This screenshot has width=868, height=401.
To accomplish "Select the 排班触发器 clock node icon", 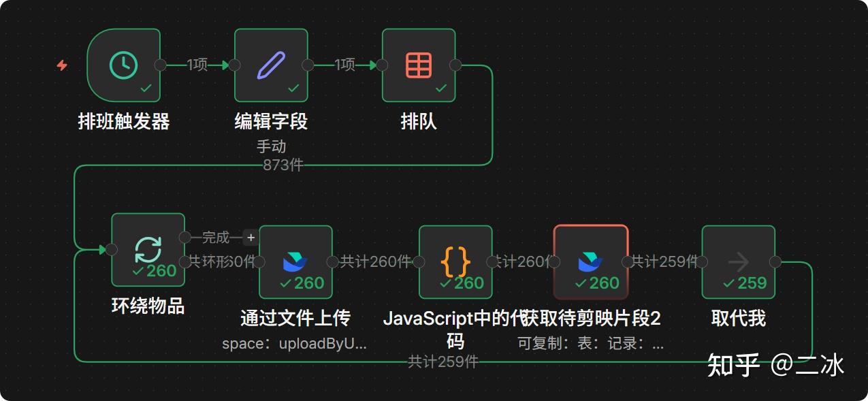I will click(124, 65).
